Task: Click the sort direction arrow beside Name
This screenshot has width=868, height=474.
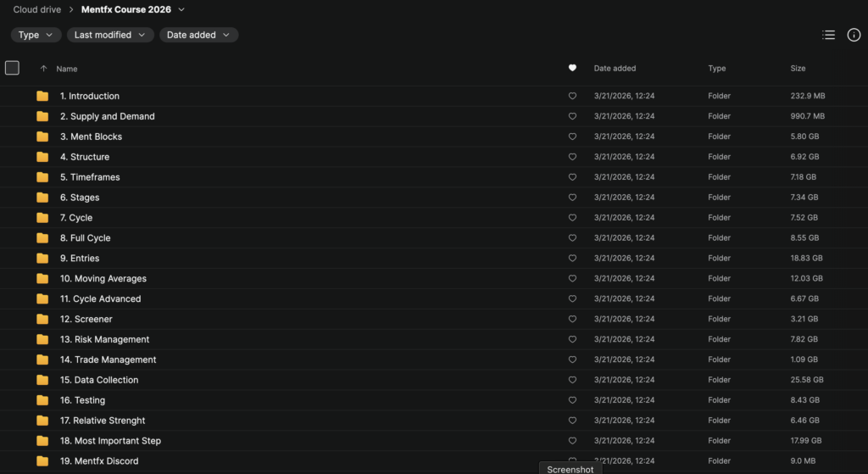Action: point(43,69)
